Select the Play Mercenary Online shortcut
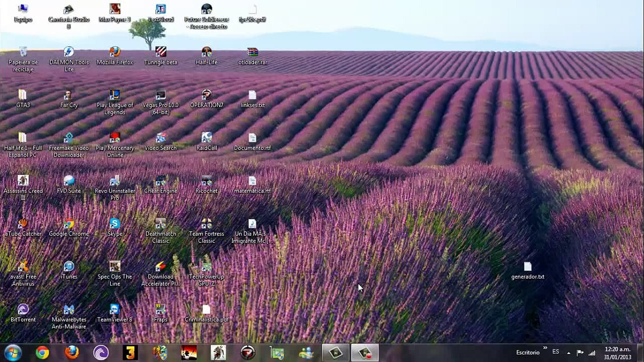Image resolution: width=644 pixels, height=362 pixels. [x=115, y=145]
